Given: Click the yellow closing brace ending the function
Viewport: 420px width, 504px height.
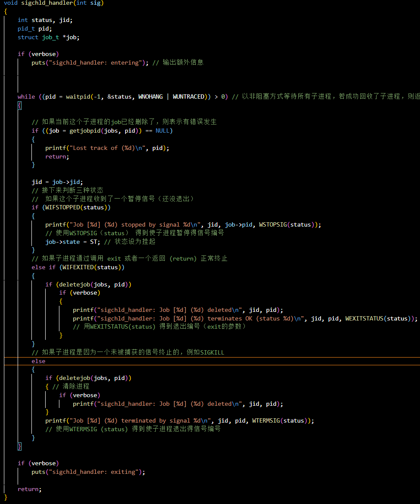Looking at the screenshot, I should pyautogui.click(x=6, y=498).
